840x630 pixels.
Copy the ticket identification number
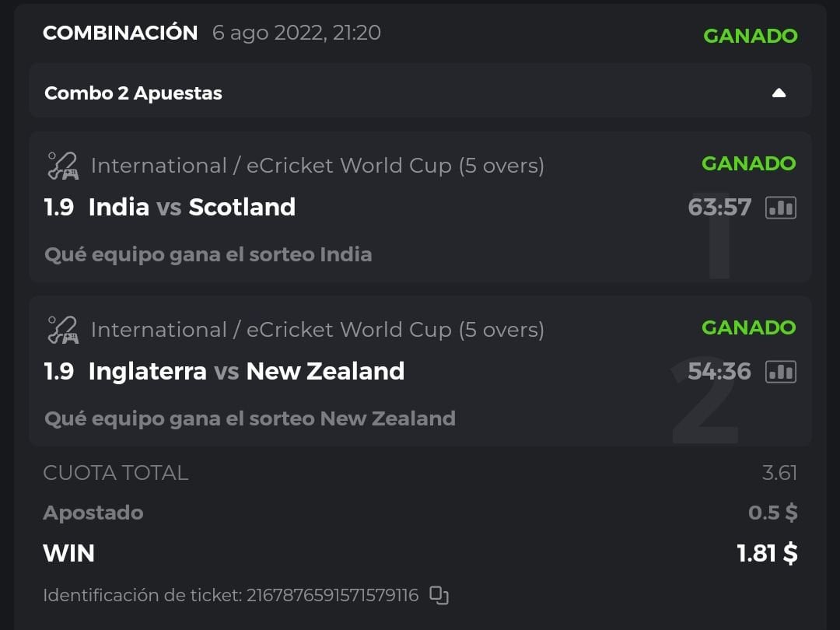tap(439, 596)
